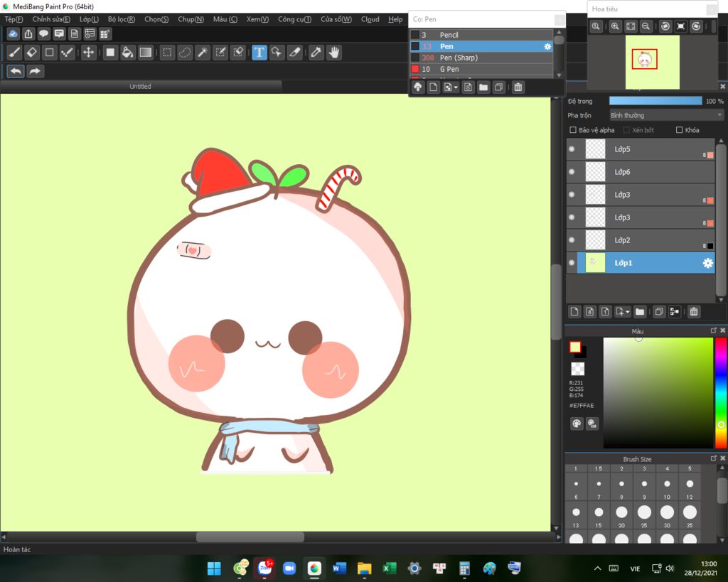The image size is (728, 582).
Task: Choose the solid rectangle Fill tool
Action: coord(110,53)
